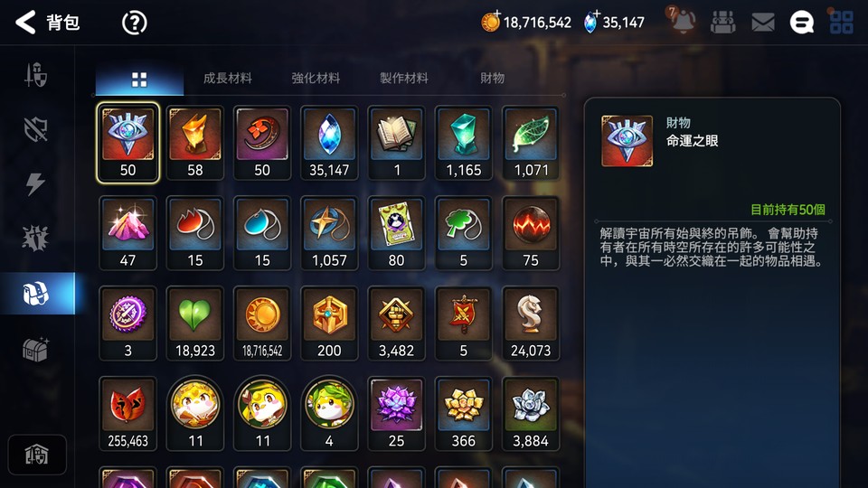Viewport: 868px width, 488px height.
Task: Open the help question mark icon
Action: (x=135, y=23)
